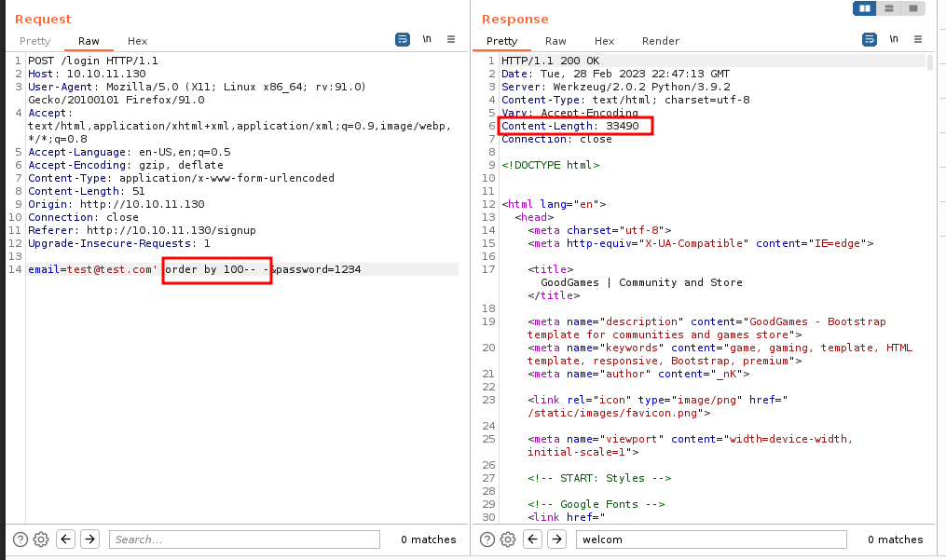Toggle show non-printable chars (\n) in Request

point(427,39)
